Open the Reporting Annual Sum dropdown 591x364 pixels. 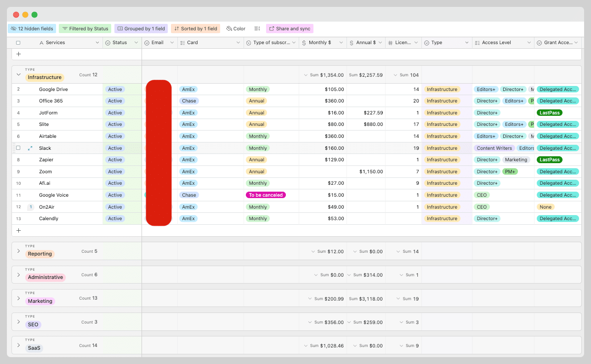354,251
